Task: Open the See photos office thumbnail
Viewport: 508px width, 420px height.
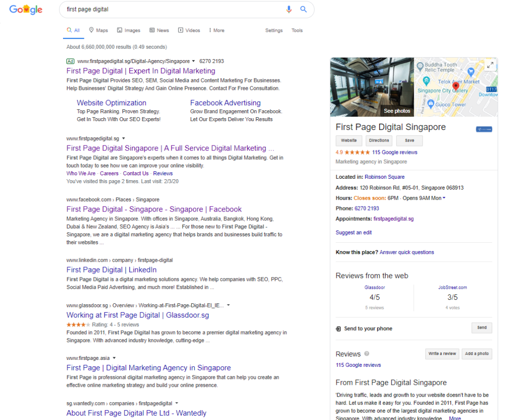Action: coord(372,87)
